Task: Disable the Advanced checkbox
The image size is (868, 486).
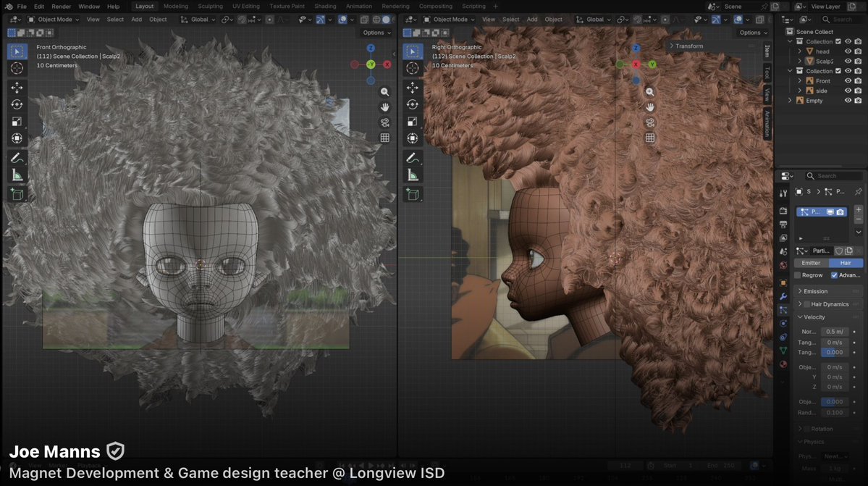Action: [x=834, y=275]
